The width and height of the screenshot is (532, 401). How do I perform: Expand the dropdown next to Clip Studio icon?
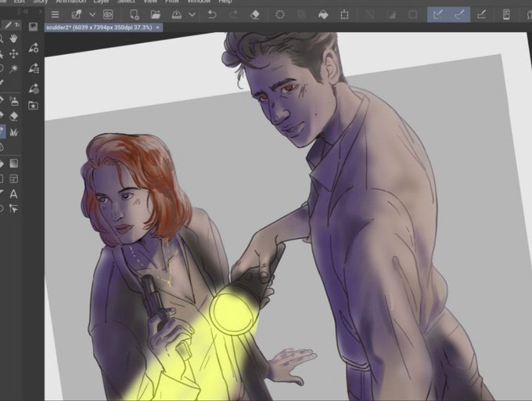pyautogui.click(x=92, y=15)
